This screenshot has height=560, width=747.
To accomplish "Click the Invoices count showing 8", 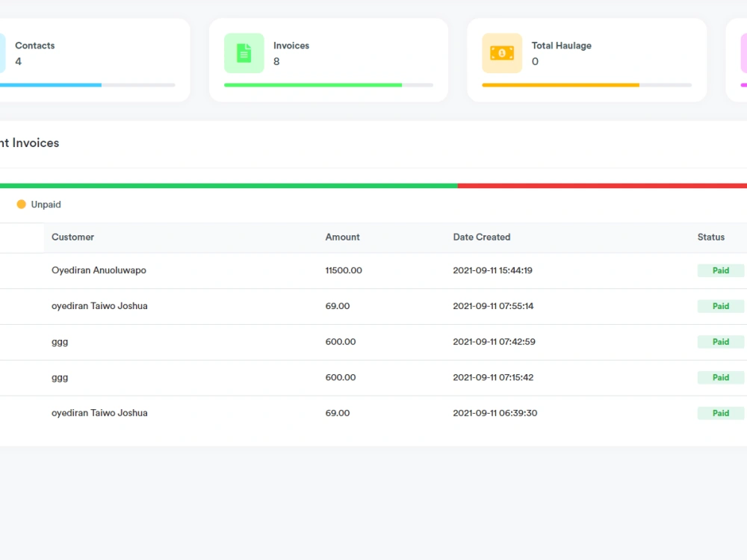I will (x=277, y=61).
